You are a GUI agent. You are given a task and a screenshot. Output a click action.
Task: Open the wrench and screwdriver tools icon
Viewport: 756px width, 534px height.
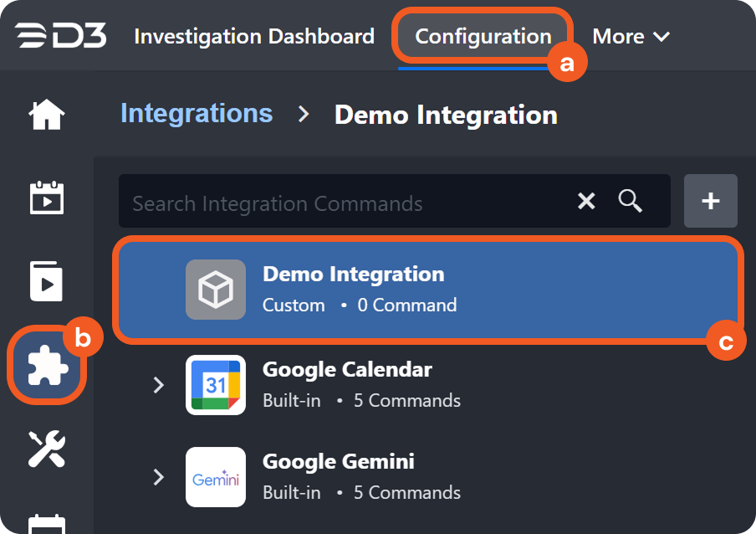pos(47,448)
